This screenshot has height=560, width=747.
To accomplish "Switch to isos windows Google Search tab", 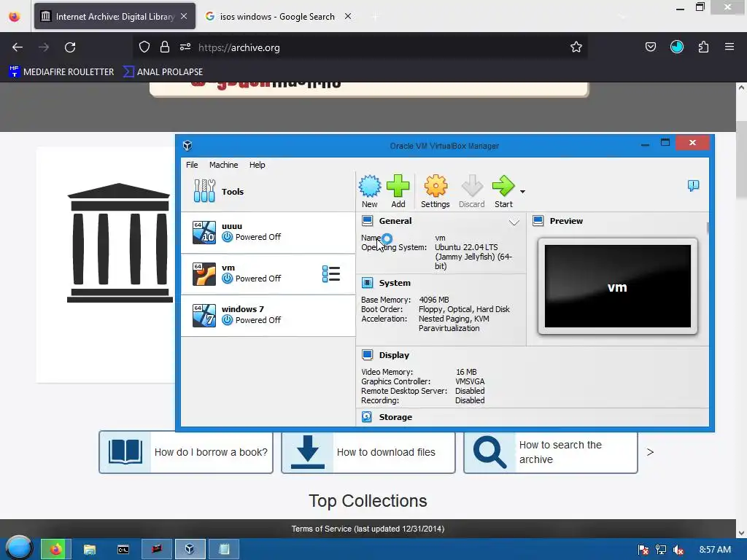I will pos(277,16).
